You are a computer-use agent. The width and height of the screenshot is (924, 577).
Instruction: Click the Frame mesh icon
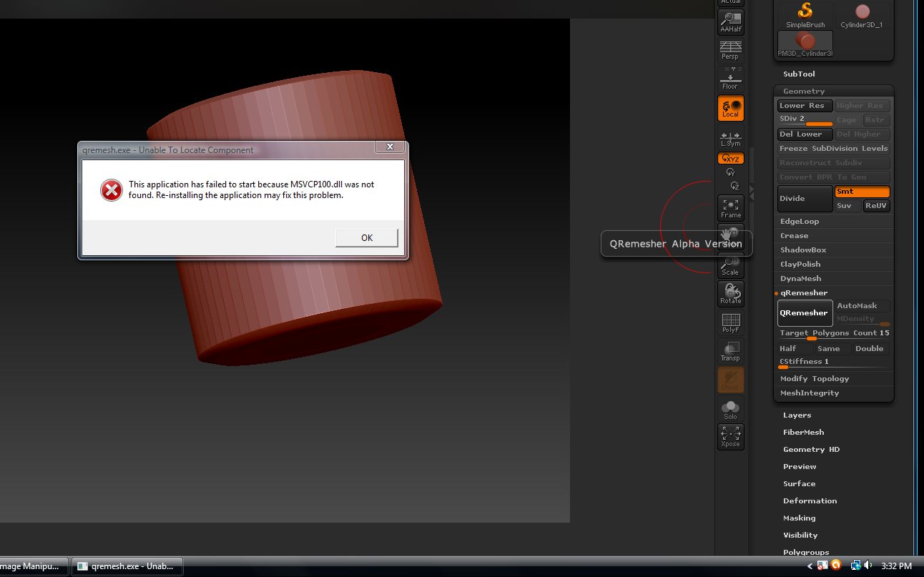point(730,208)
